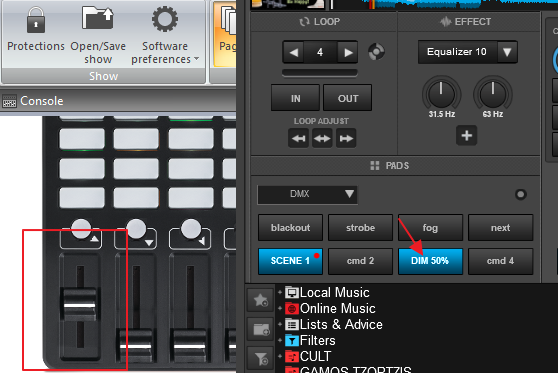Expand the Local Music tree node
The width and height of the screenshot is (558, 373).
pyautogui.click(x=280, y=293)
